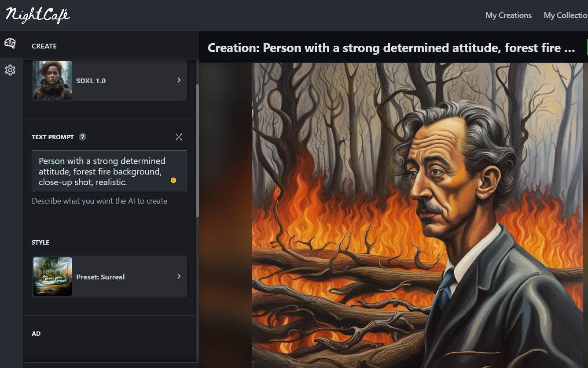Image resolution: width=588 pixels, height=368 pixels.
Task: Click the Creation title heading text
Action: pyautogui.click(x=391, y=48)
